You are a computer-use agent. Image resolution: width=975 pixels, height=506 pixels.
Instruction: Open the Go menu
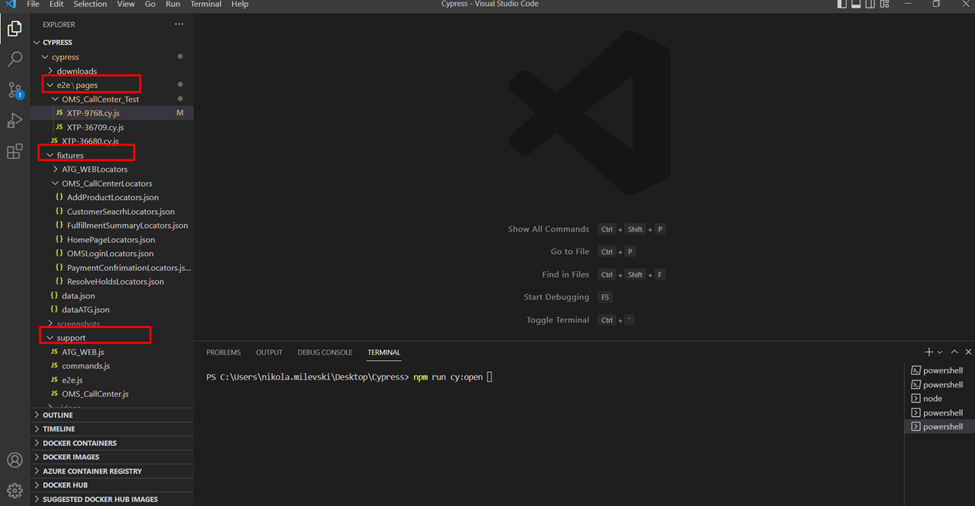150,4
